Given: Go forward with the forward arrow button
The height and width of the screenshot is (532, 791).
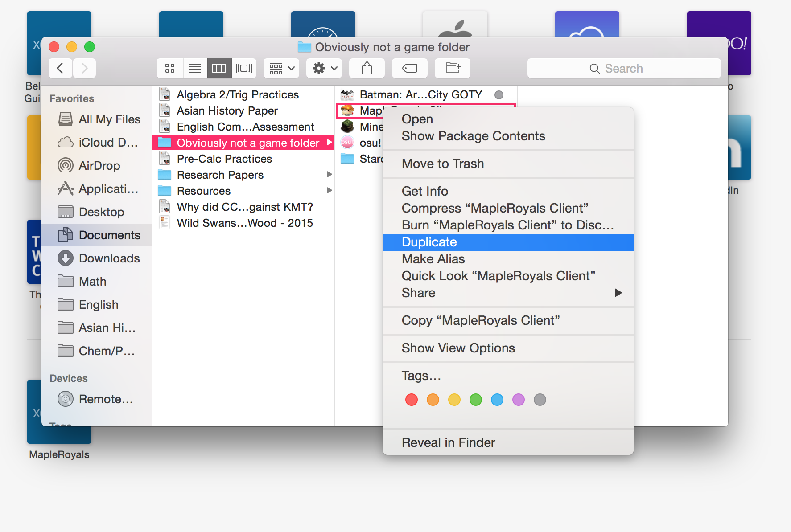Looking at the screenshot, I should (84, 68).
